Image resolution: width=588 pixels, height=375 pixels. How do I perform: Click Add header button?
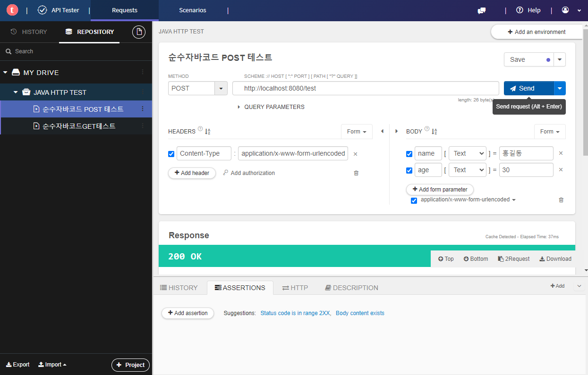tap(192, 173)
